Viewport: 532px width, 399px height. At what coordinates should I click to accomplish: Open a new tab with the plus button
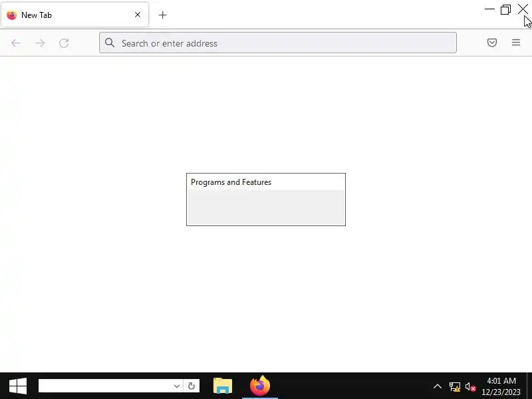[162, 15]
